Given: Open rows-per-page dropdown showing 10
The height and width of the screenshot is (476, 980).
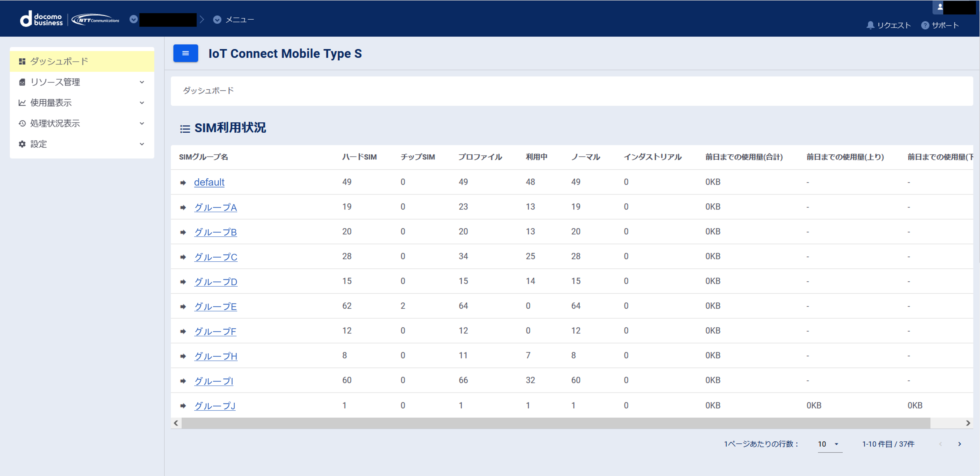Looking at the screenshot, I should pyautogui.click(x=829, y=444).
